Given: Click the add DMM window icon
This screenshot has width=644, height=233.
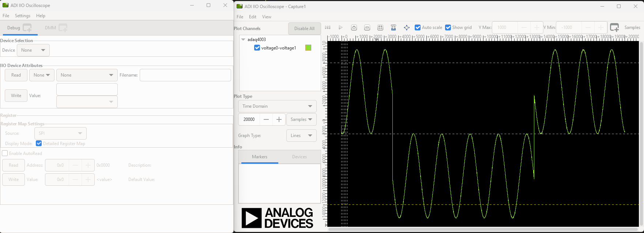Looking at the screenshot, I should click(x=63, y=27).
